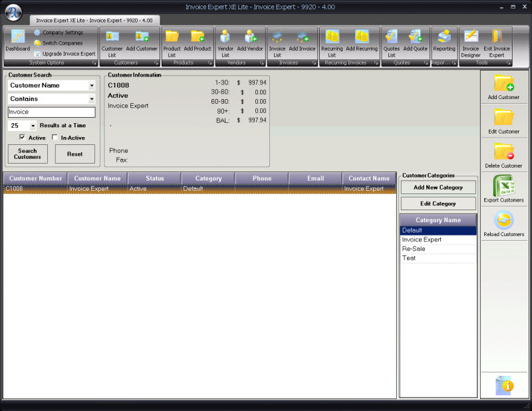
Task: Click Add Customer in the ribbon
Action: coord(142,41)
